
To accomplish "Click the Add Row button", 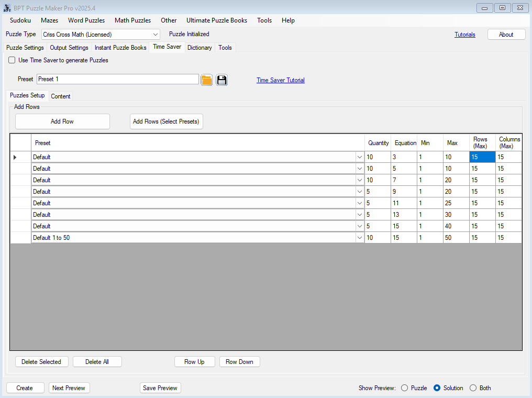I will pyautogui.click(x=62, y=121).
